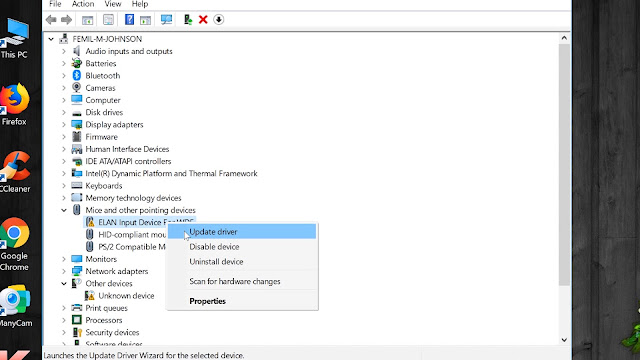Screen dimensions: 640x360
Task: Expand the Disk drives category
Action: click(64, 113)
